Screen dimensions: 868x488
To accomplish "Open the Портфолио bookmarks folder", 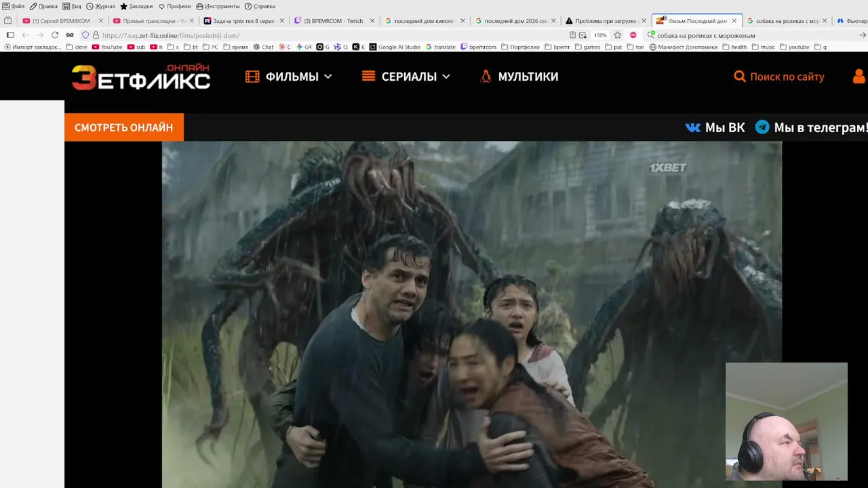I will [520, 47].
